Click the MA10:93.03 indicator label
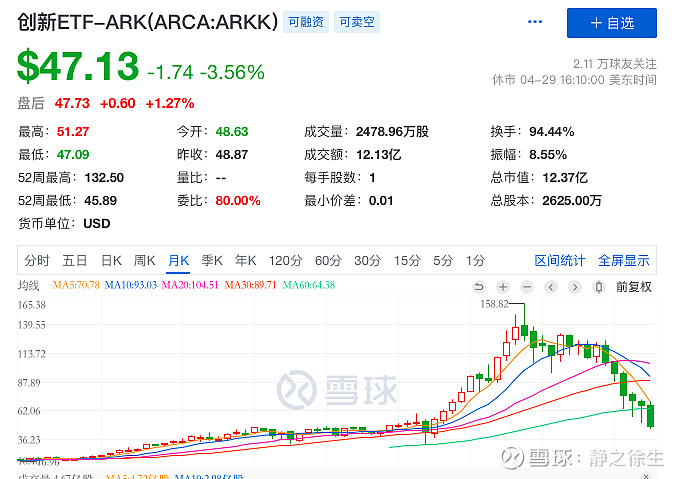684x479 pixels. point(130,285)
